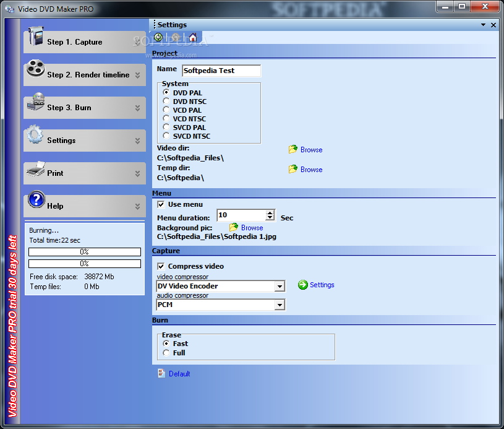Click the lower burning progress bar

point(85,264)
